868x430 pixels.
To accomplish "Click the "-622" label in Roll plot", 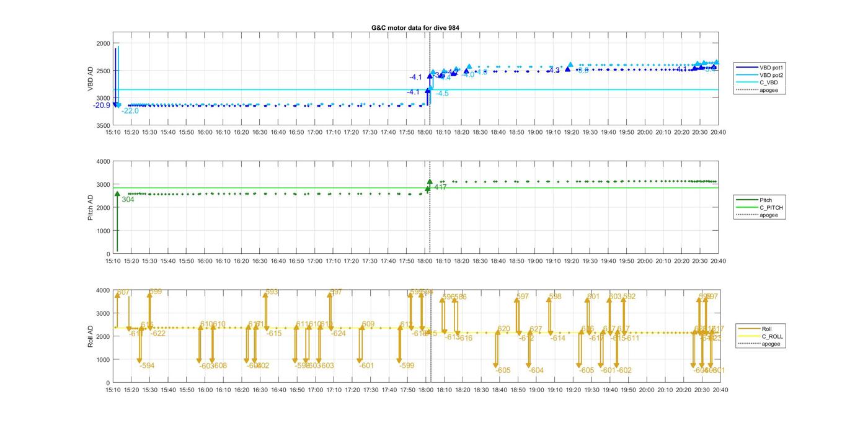I will pos(158,333).
